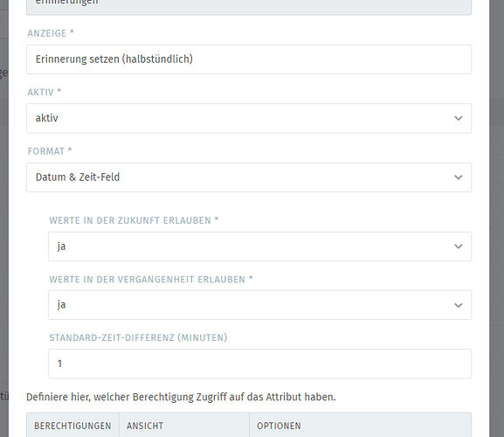The height and width of the screenshot is (437, 504).
Task: Open the 'Datum & Zeit-Feld' format dropdown
Action: [249, 177]
